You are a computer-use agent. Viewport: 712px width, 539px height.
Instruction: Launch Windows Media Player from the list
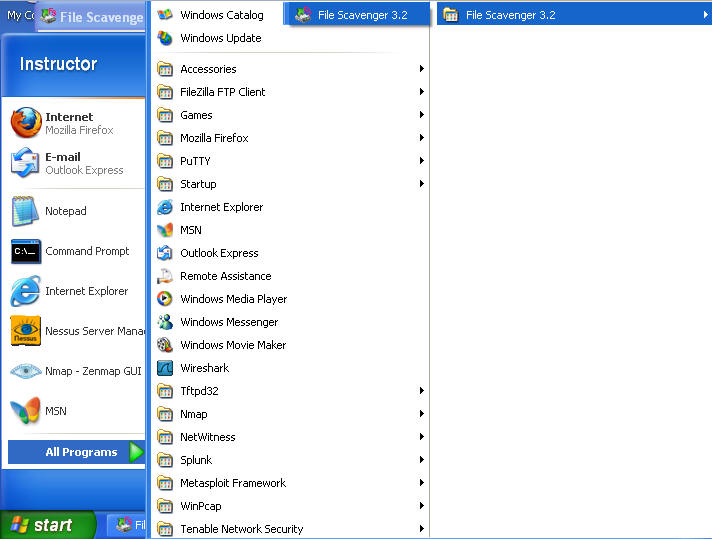coord(291,299)
